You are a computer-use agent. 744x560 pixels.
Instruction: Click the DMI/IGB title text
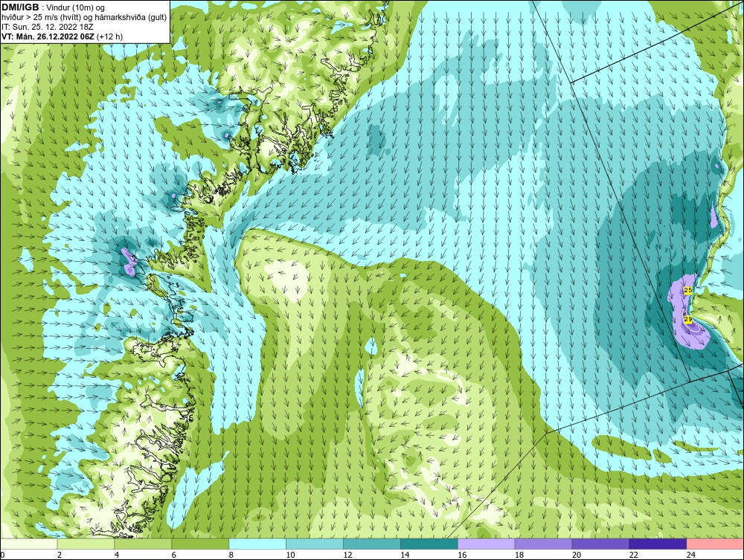point(20,7)
